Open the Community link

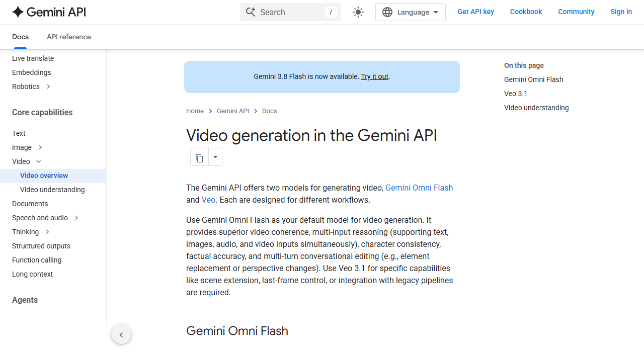click(576, 12)
